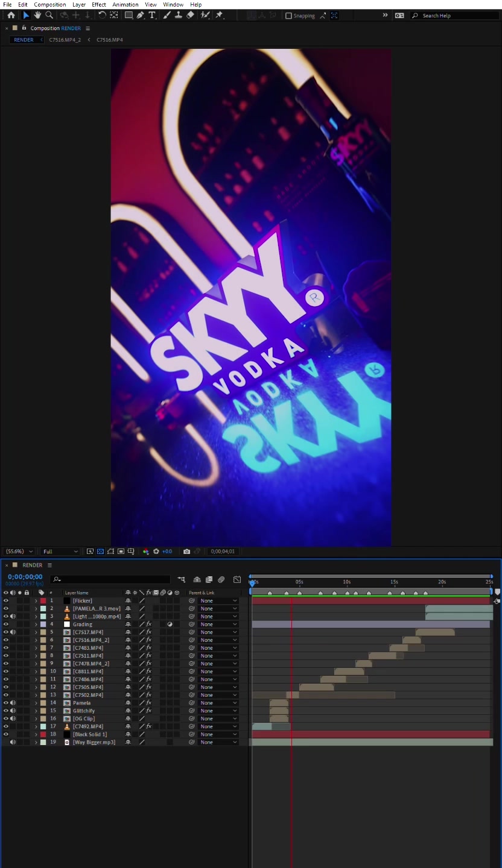Expand the Flicker layer properties
This screenshot has width=502, height=868.
pos(36,601)
